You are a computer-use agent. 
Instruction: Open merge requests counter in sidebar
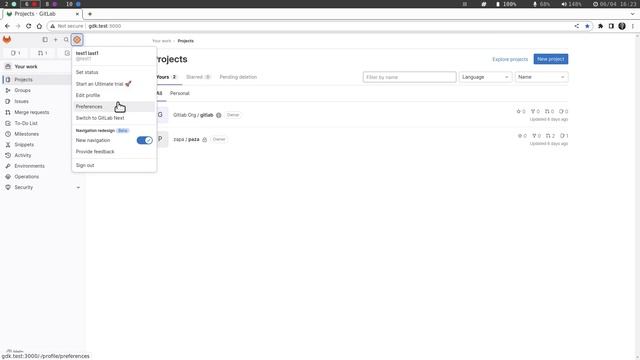coord(42,53)
